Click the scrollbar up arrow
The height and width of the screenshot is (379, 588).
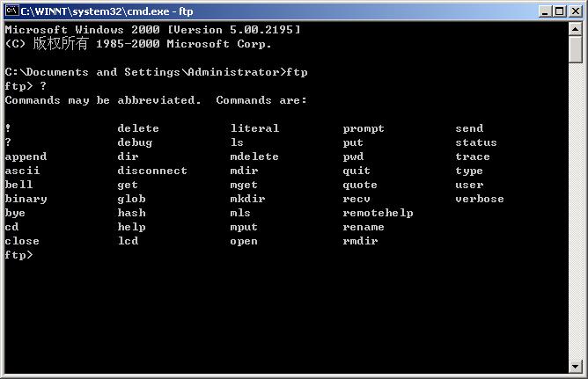coord(575,29)
